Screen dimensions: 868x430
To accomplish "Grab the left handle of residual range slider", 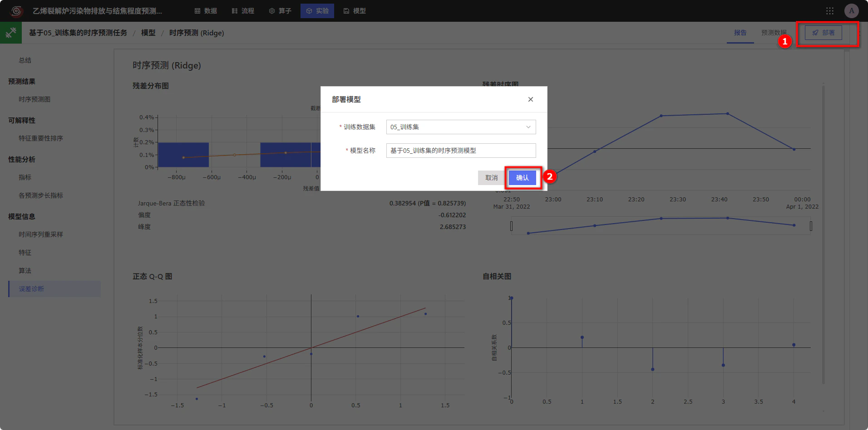I will click(x=512, y=226).
